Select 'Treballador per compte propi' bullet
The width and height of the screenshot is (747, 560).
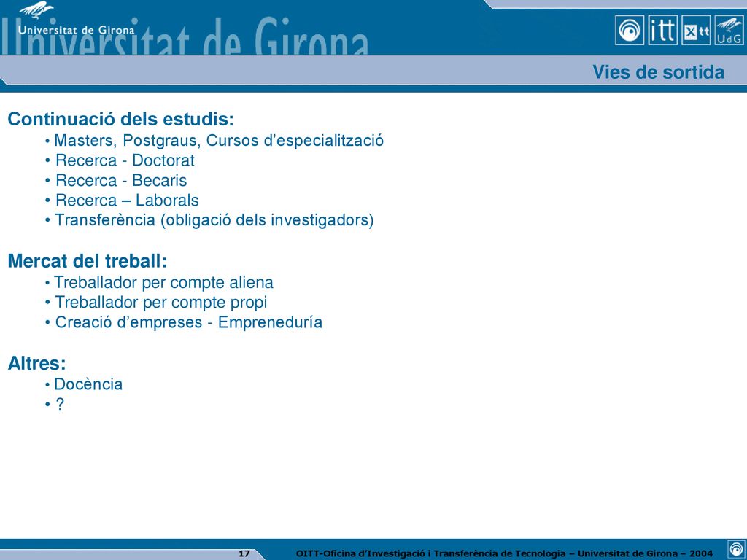click(156, 303)
